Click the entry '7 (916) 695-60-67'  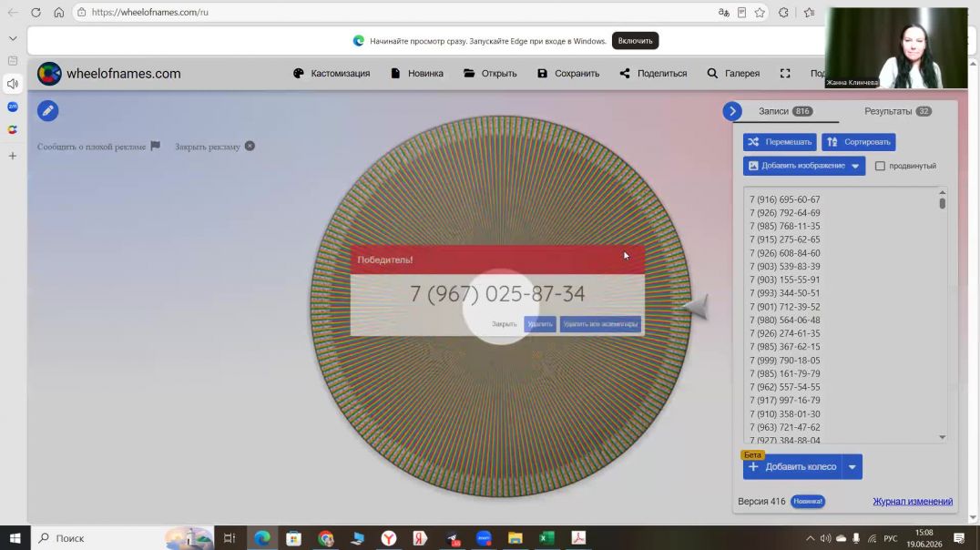click(x=785, y=199)
